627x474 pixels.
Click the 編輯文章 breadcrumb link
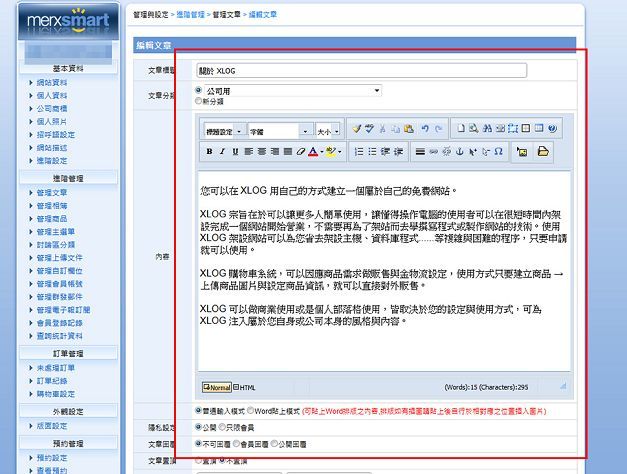coord(263,14)
